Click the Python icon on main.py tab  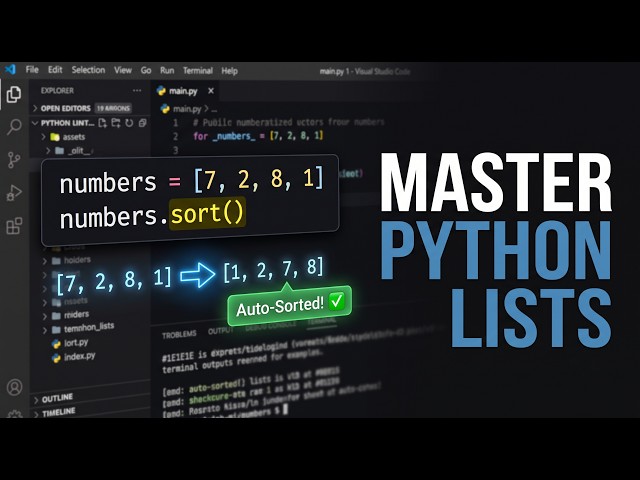161,91
